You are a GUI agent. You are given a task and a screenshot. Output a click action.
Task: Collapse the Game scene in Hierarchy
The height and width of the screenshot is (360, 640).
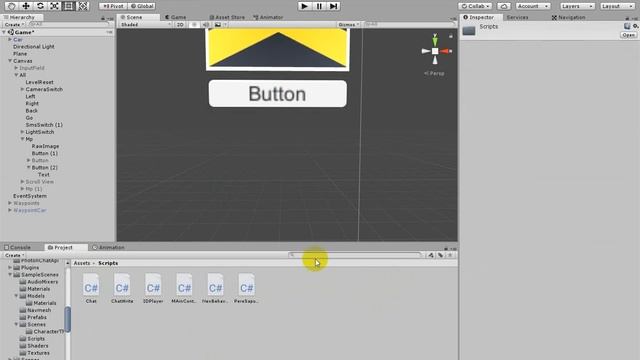coord(4,32)
